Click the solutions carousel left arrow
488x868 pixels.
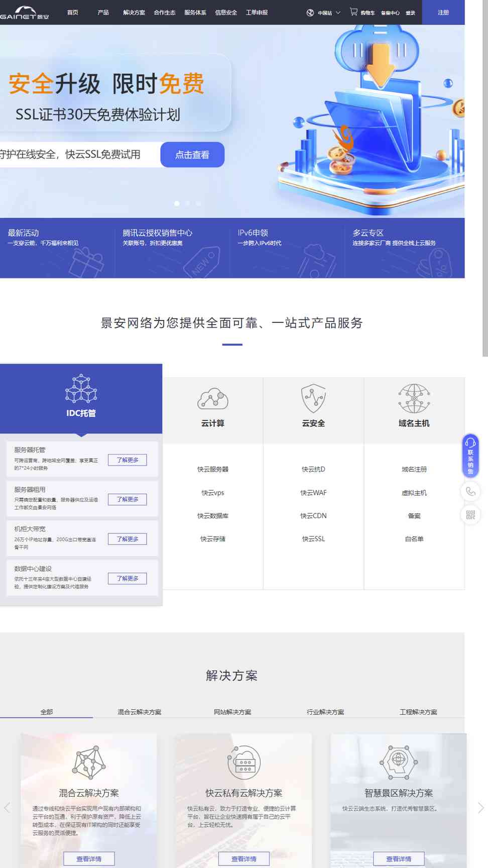(7, 808)
